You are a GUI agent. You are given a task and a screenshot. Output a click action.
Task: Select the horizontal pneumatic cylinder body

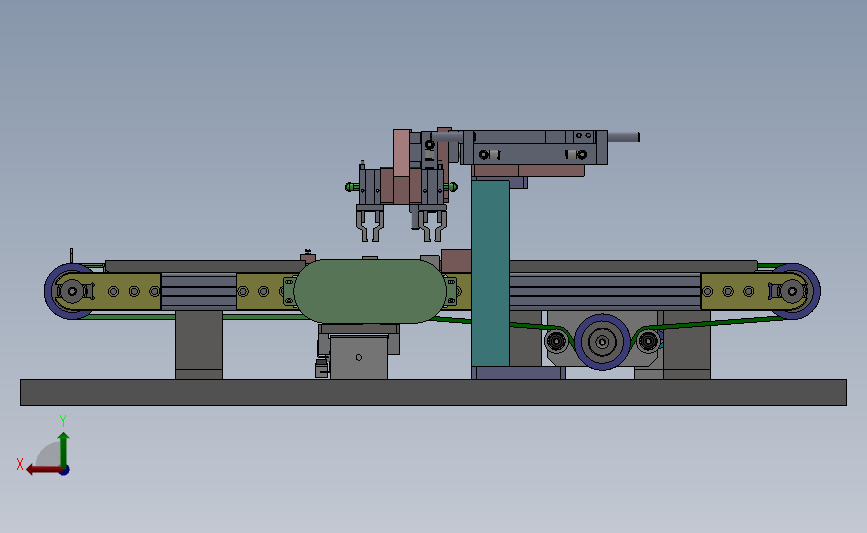[535, 147]
